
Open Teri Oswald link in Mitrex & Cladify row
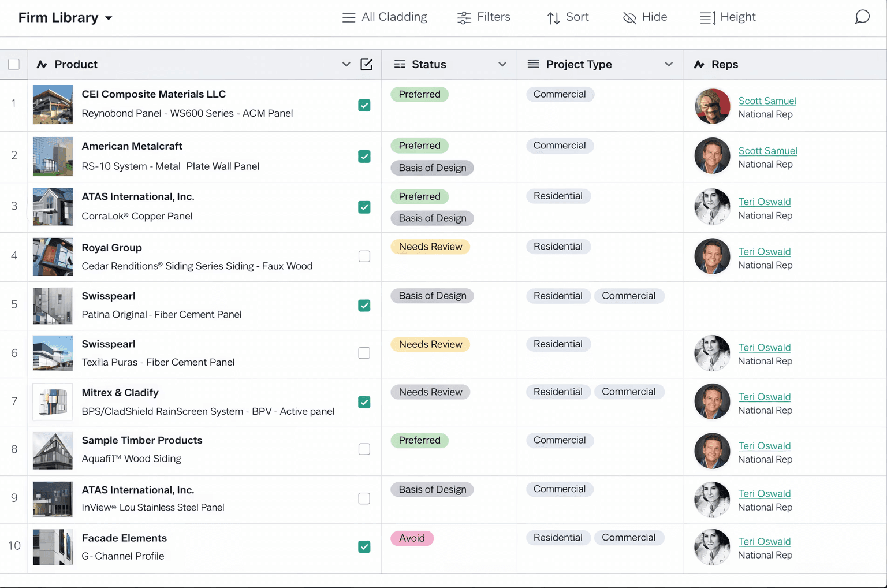click(x=765, y=397)
